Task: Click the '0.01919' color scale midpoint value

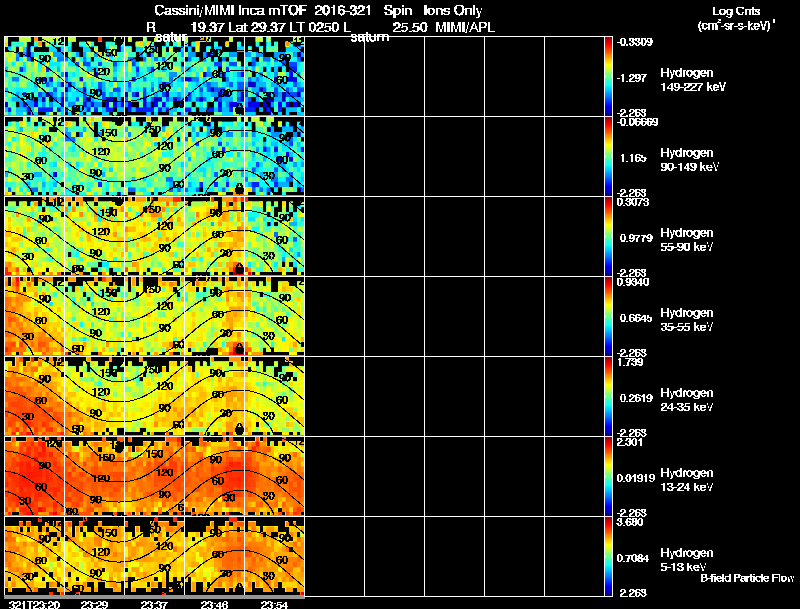Action: click(x=636, y=478)
